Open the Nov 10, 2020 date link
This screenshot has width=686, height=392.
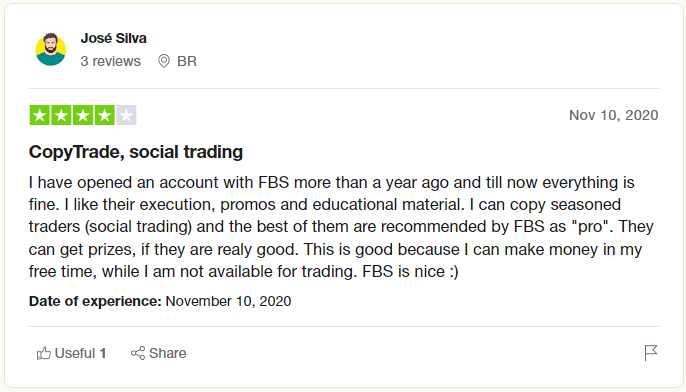(613, 115)
